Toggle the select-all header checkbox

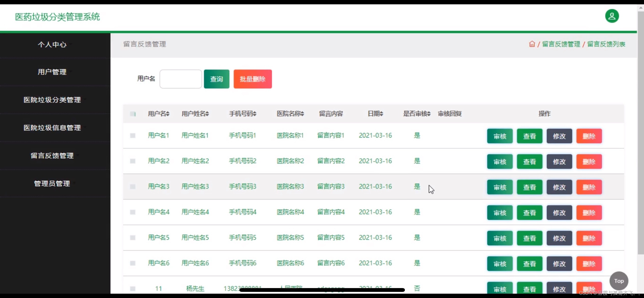coord(133,114)
